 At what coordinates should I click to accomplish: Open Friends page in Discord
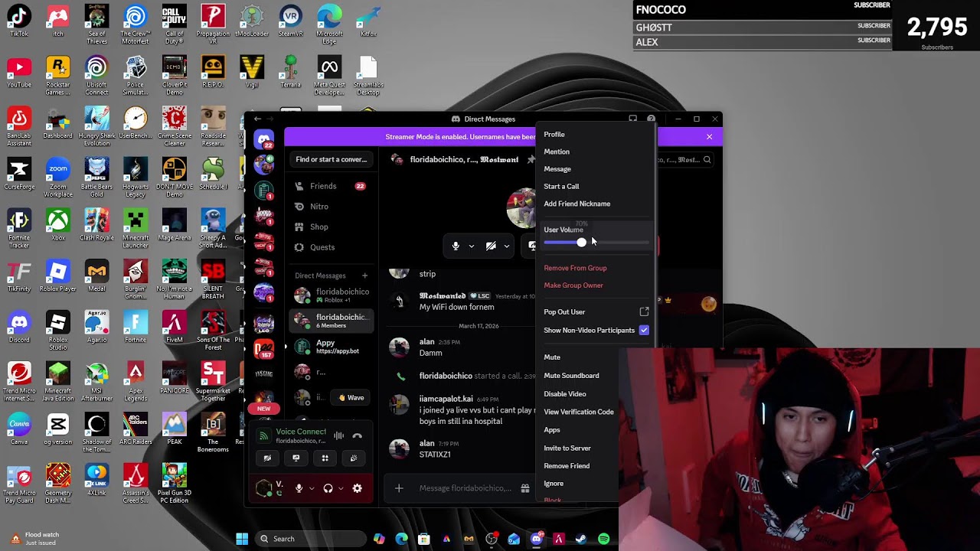[332, 186]
